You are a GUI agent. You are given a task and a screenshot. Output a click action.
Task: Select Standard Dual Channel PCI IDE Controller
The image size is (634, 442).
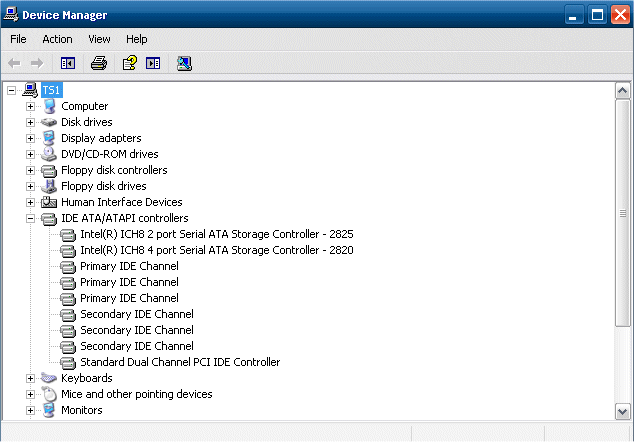[x=180, y=362]
